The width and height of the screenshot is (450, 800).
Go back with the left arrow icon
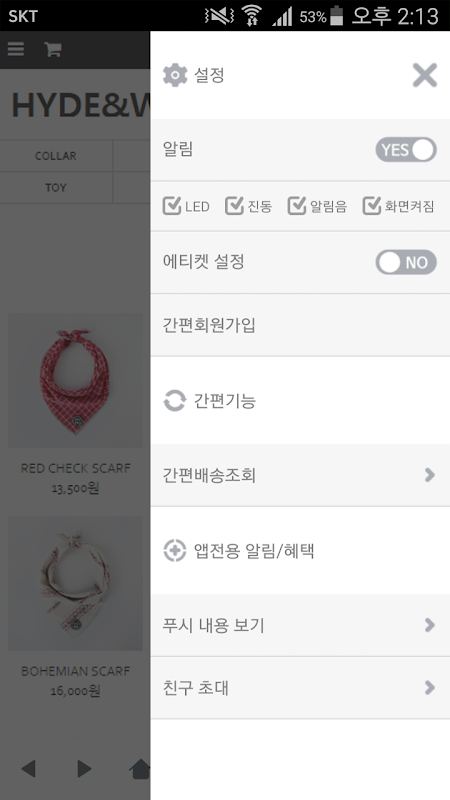coord(29,768)
